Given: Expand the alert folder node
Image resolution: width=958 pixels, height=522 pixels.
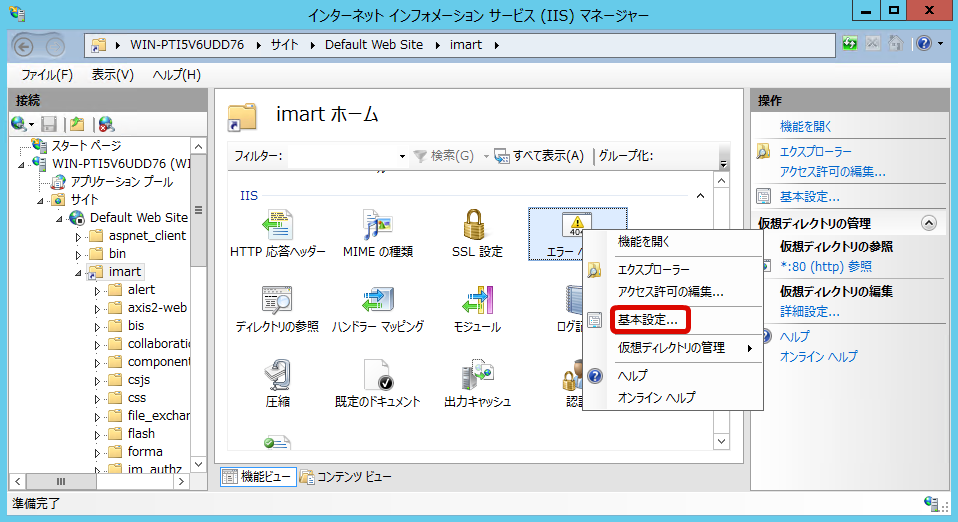Looking at the screenshot, I should (97, 291).
